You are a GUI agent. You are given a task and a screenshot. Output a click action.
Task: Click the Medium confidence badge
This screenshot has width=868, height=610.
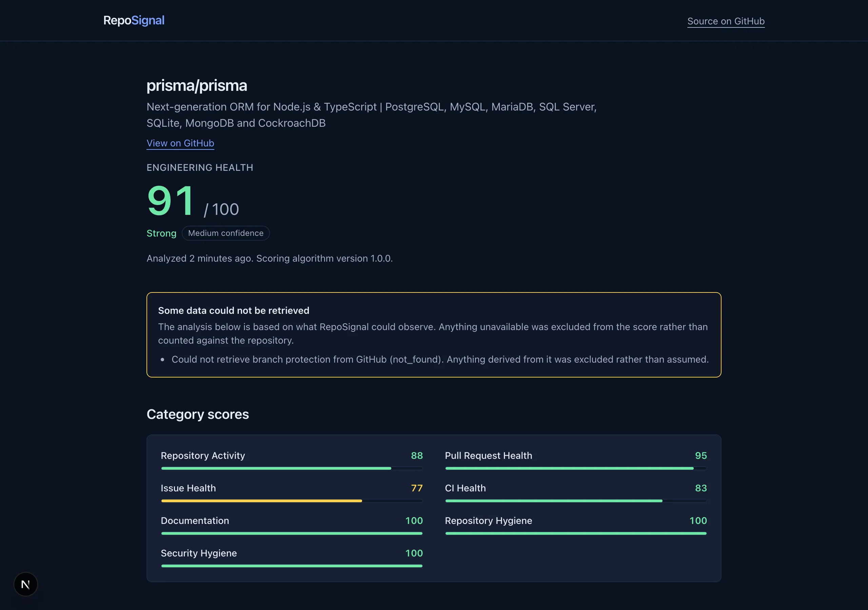coord(226,233)
